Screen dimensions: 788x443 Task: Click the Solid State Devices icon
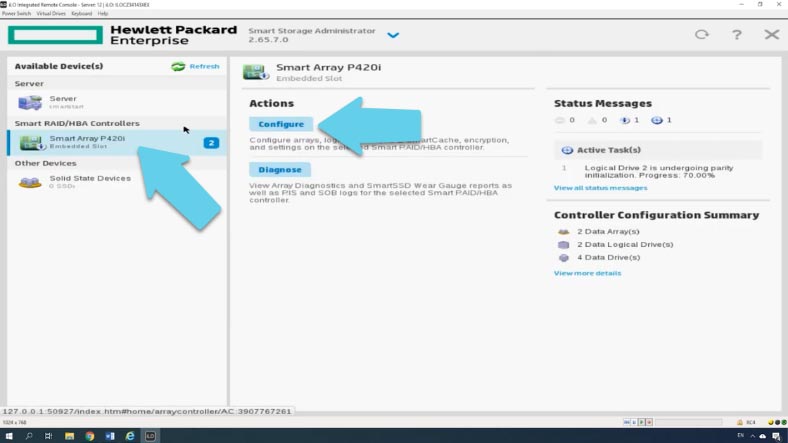[30, 182]
